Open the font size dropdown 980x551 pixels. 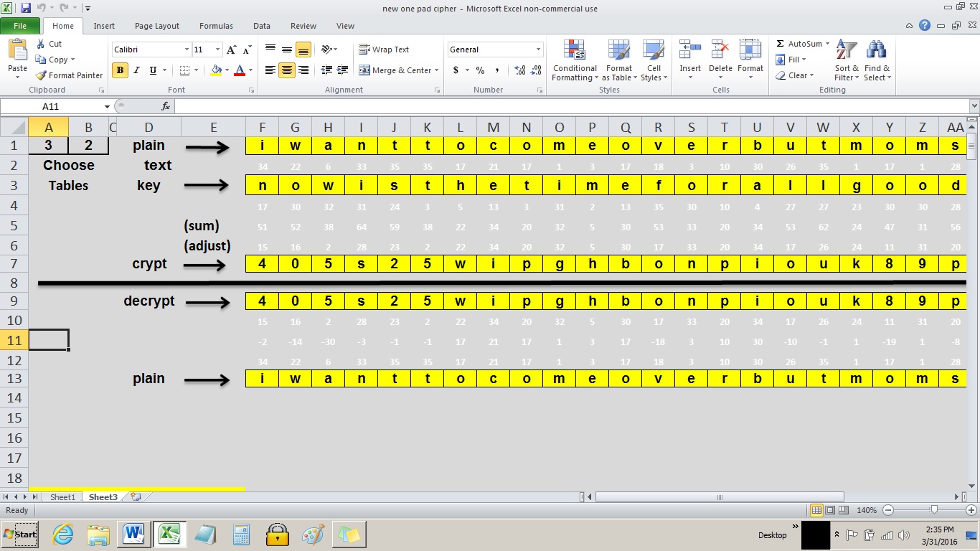218,50
